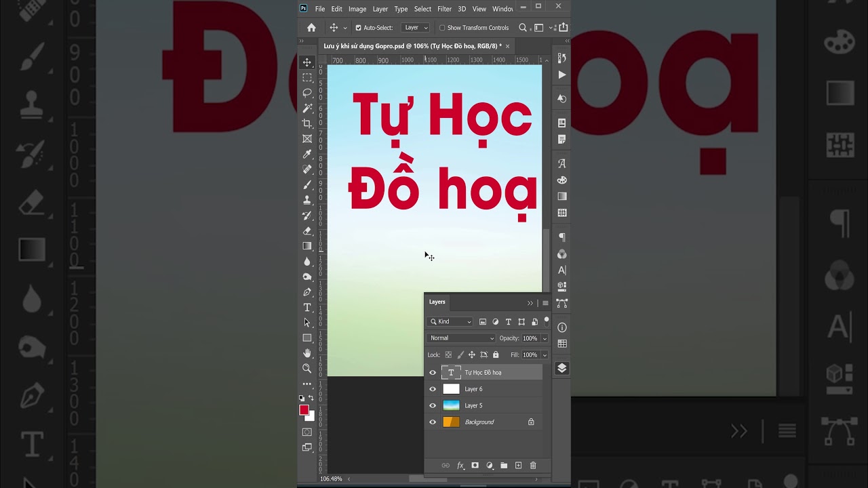This screenshot has width=868, height=488.
Task: Toggle Auto-Select checkbox
Action: [358, 28]
